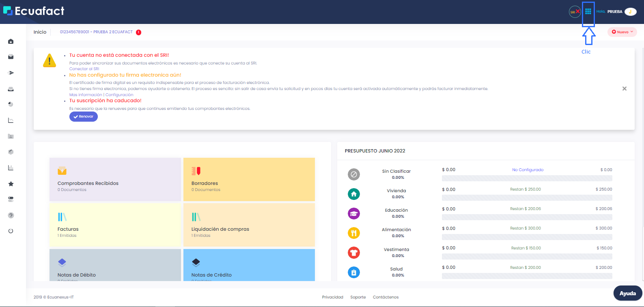Open the help question mark sidebar icon
This screenshot has height=307, width=644.
point(11,215)
